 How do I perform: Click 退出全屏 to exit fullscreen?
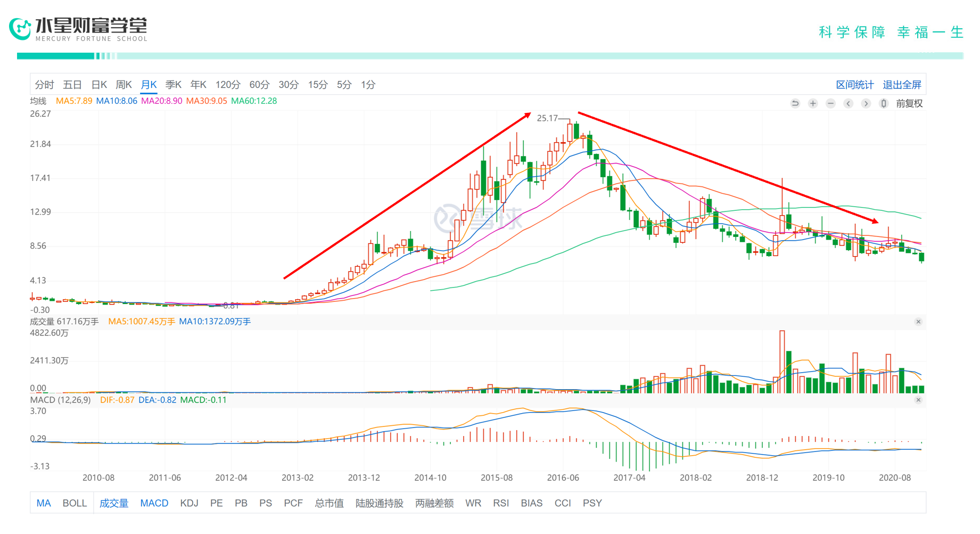(x=902, y=85)
